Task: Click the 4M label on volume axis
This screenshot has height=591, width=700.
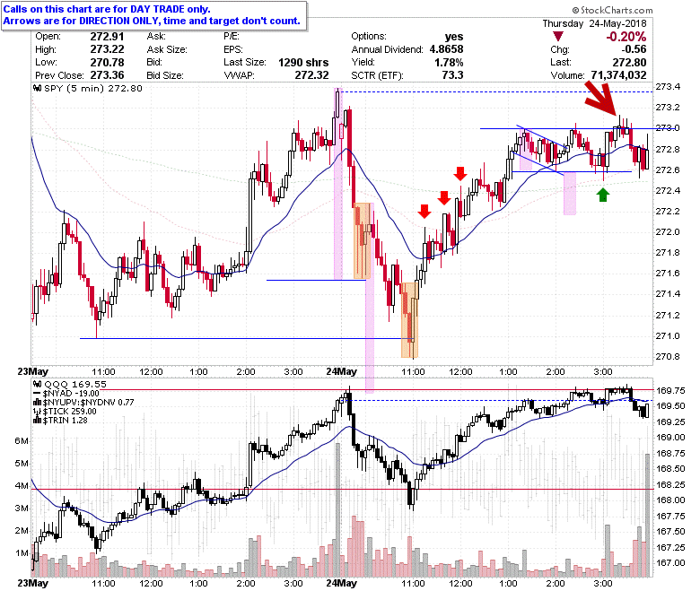Action: (22, 485)
